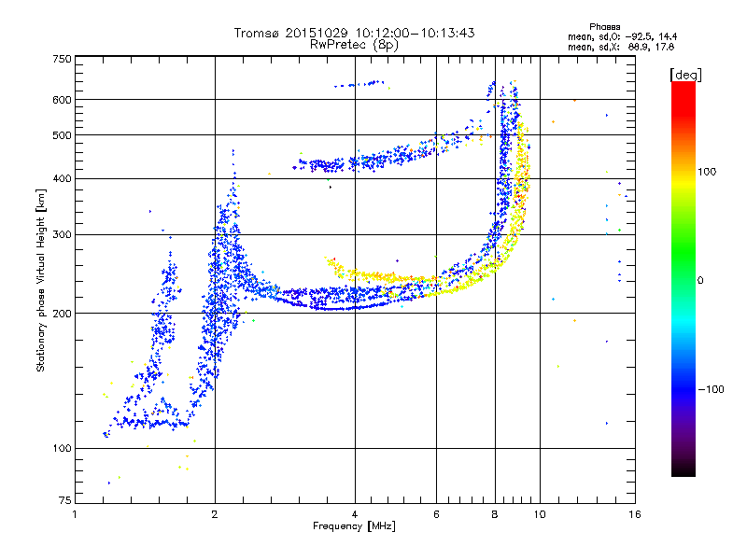This screenshot has width=747, height=560.
Task: Click the y-axis tick label '200'
Action: (x=62, y=314)
